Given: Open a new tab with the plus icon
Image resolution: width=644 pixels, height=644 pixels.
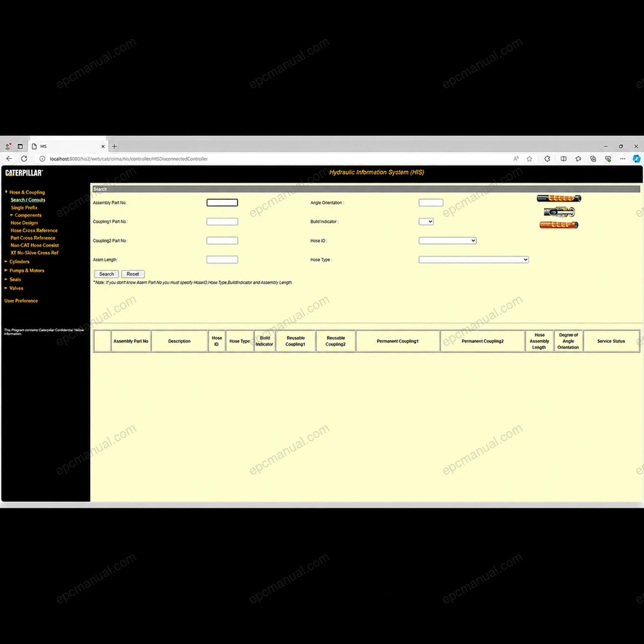Looking at the screenshot, I should (x=114, y=146).
